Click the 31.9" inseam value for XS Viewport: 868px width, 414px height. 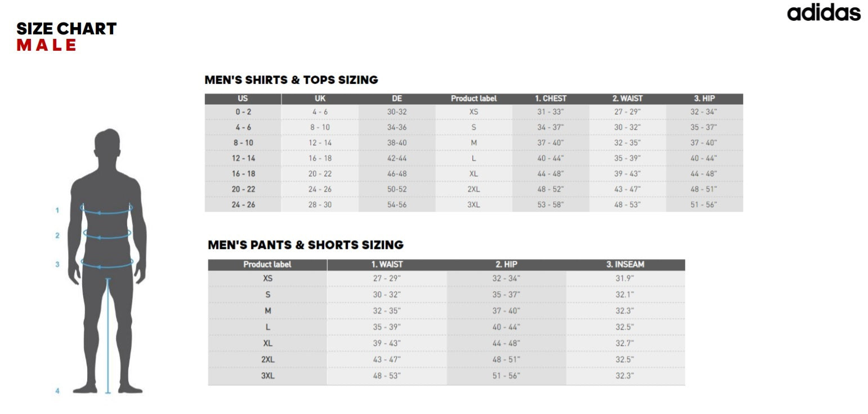tap(625, 278)
